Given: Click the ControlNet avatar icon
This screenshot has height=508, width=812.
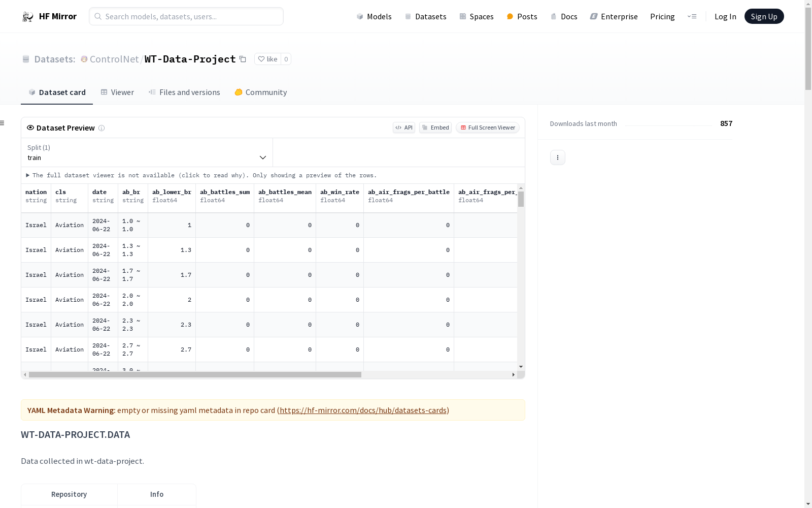Looking at the screenshot, I should [x=84, y=59].
